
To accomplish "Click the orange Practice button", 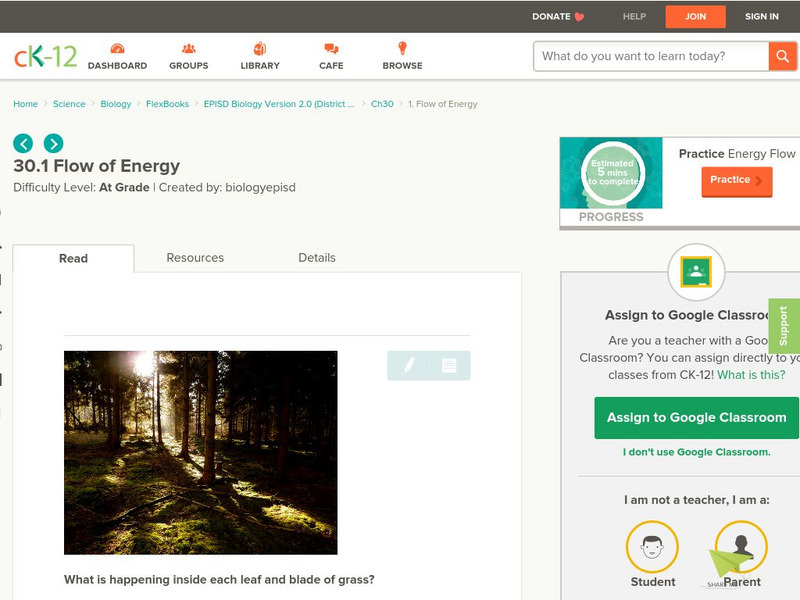I will pos(737,182).
